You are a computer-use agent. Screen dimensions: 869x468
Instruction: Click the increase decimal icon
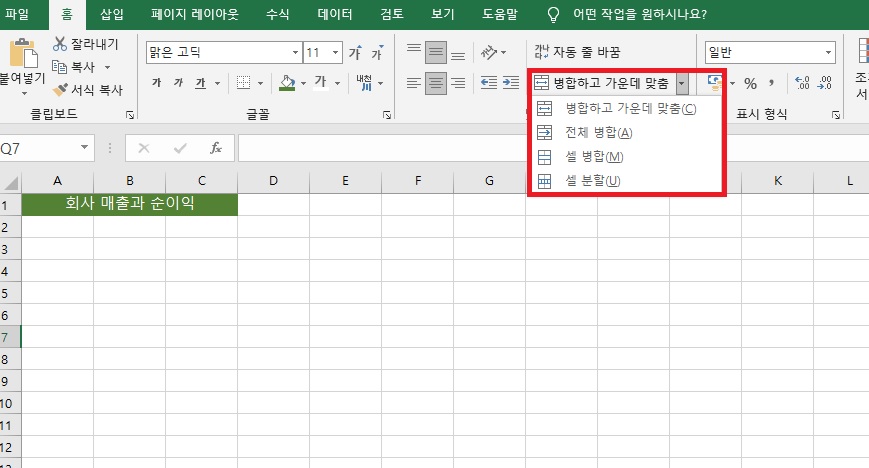(x=802, y=83)
